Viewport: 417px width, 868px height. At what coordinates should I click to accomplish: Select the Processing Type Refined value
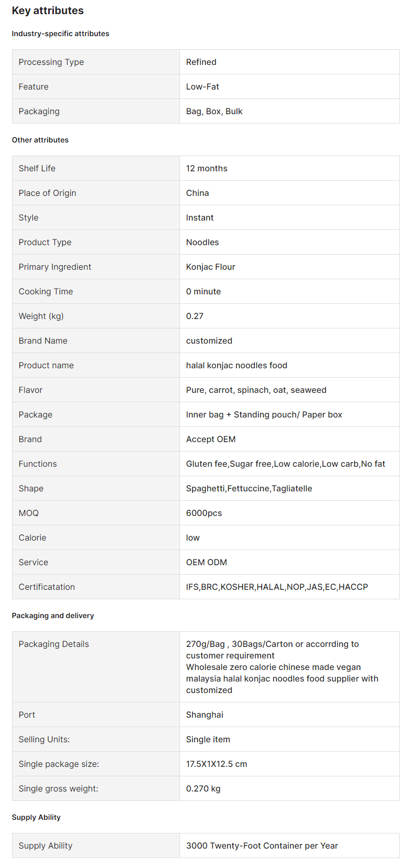coord(201,62)
